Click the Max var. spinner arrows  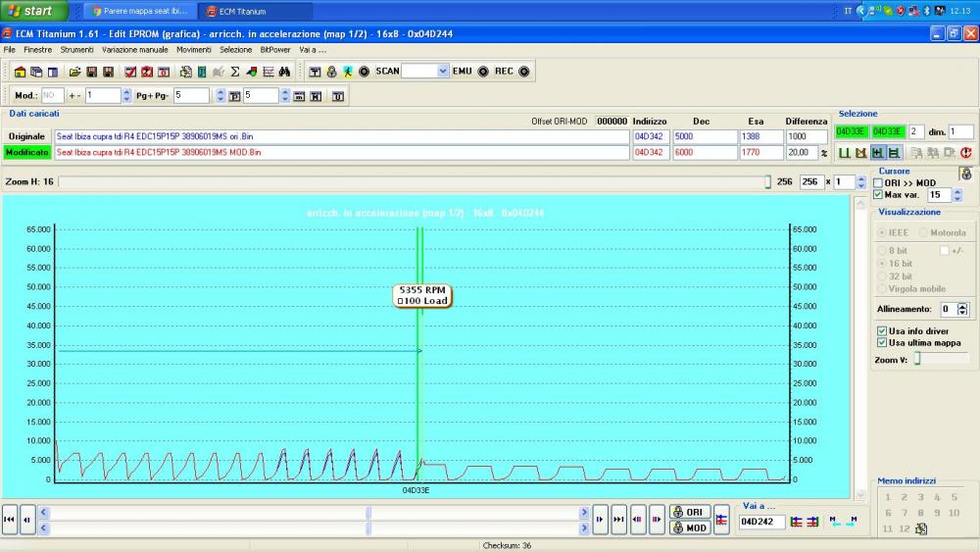tap(957, 195)
